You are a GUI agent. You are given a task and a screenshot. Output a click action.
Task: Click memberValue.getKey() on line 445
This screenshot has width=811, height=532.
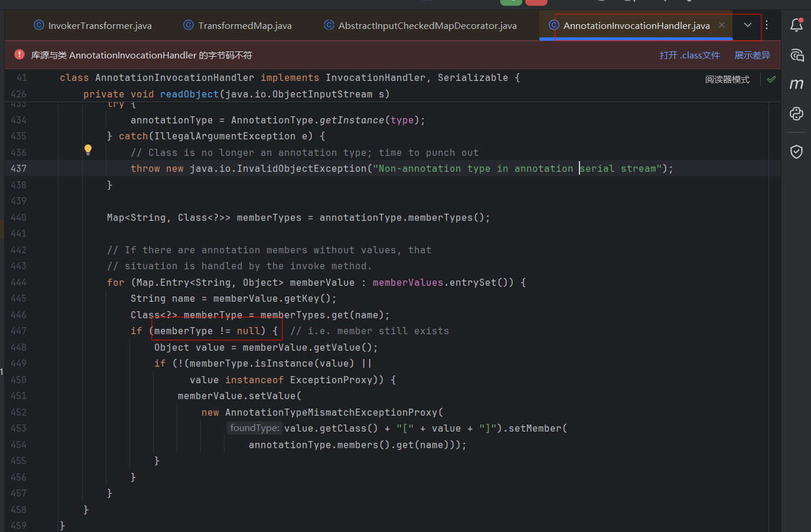click(x=272, y=298)
